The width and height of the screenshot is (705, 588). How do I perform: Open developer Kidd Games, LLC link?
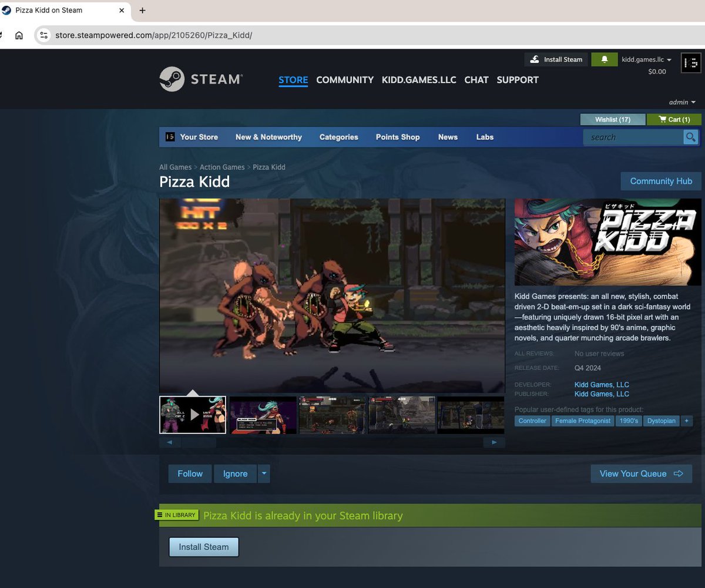(x=602, y=385)
